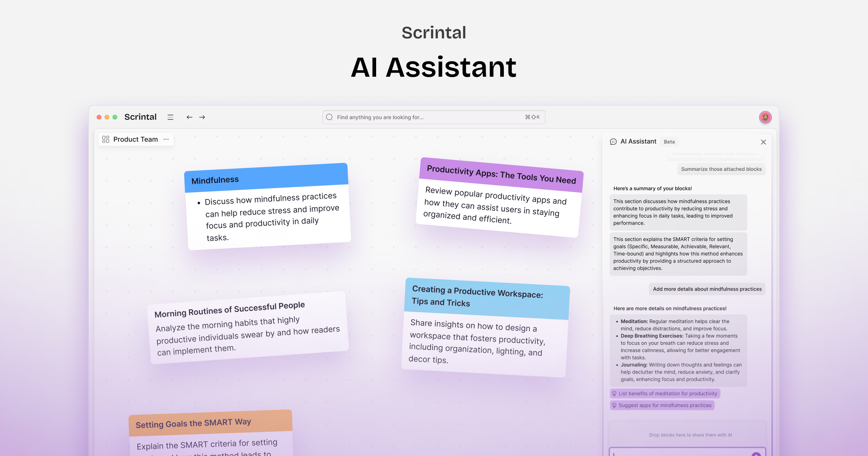868x456 pixels.
Task: Select the Product Team breadcrumb label
Action: point(135,139)
